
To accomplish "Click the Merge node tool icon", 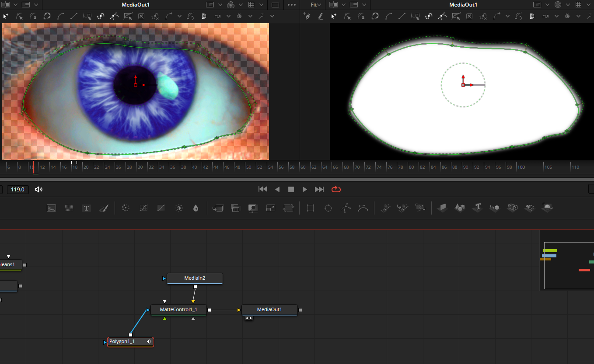I will tap(218, 208).
